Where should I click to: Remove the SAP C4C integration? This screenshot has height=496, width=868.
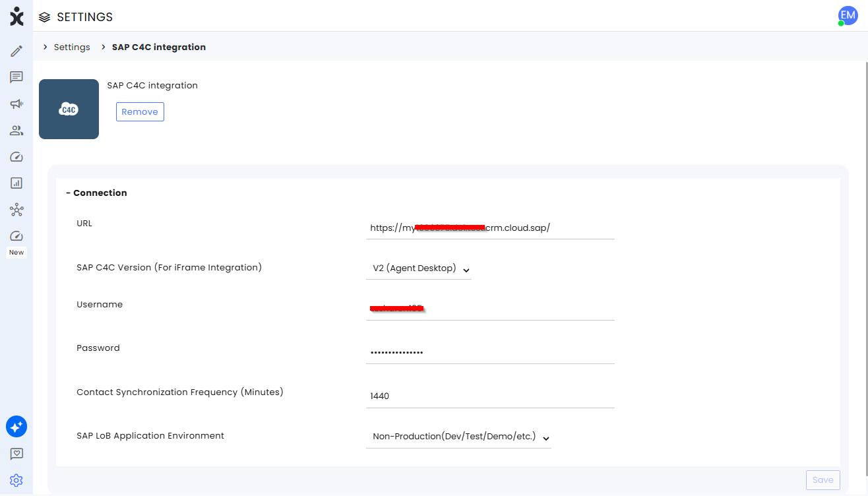click(x=140, y=111)
